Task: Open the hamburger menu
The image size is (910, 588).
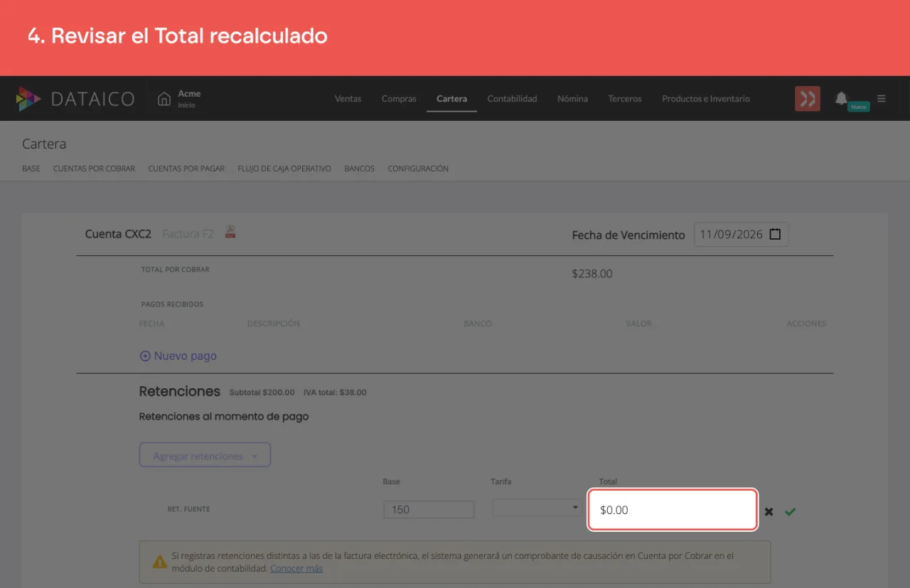Action: click(882, 99)
